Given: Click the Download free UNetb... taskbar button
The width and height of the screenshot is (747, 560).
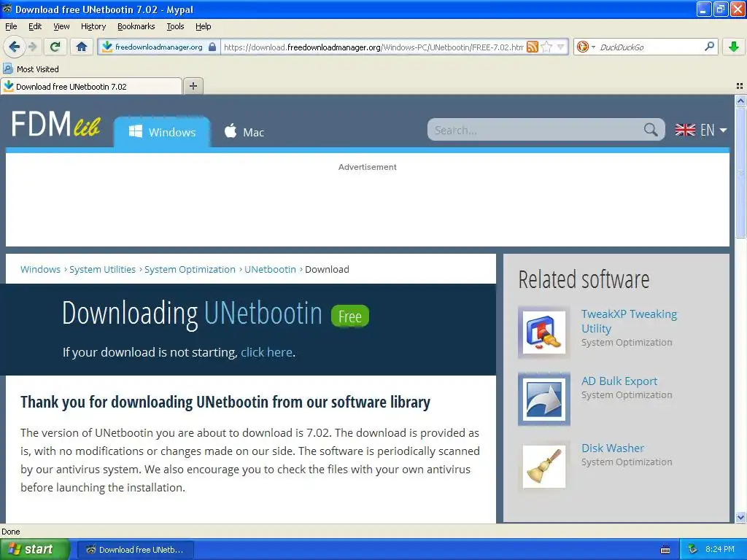Looking at the screenshot, I should tap(135, 550).
